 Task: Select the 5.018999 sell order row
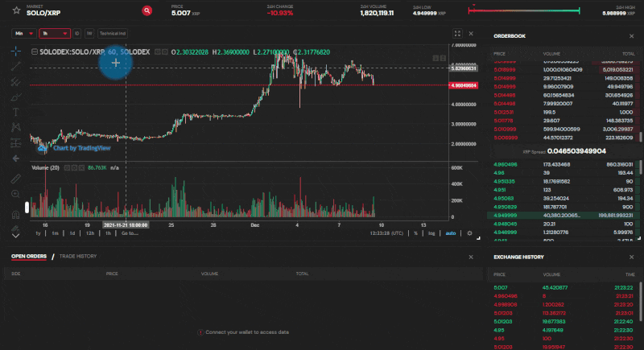[x=562, y=70]
